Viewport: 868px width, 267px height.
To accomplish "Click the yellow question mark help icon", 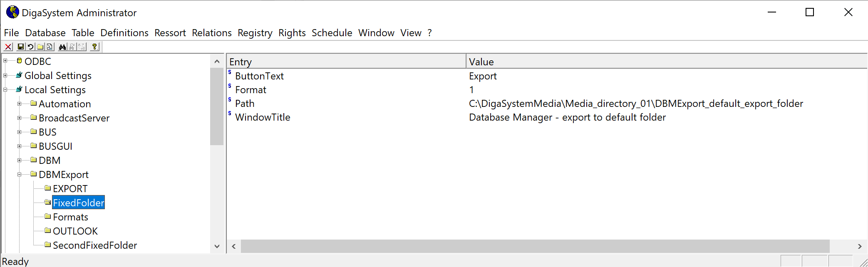I will [x=94, y=47].
